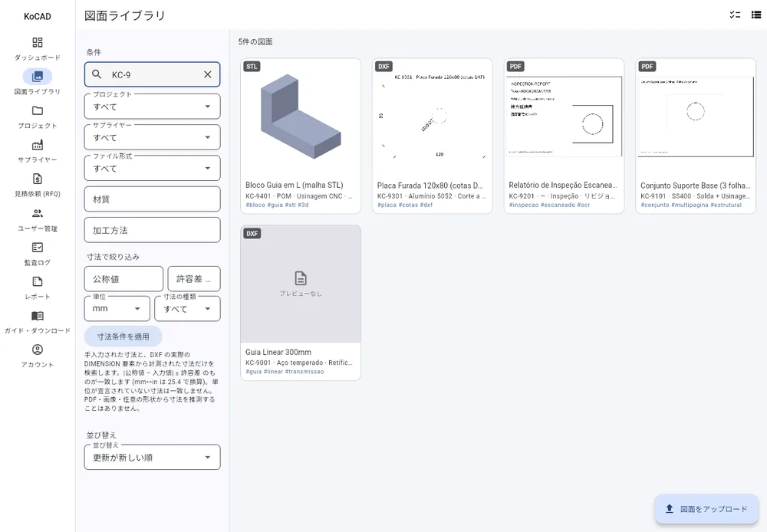Open アカウント profile icon

point(37,350)
